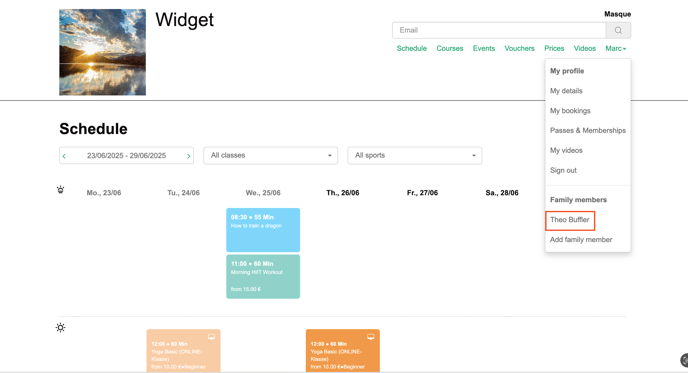Click online class monitor icon on Tuesday yoga
This screenshot has width=688, height=373.
point(211,337)
